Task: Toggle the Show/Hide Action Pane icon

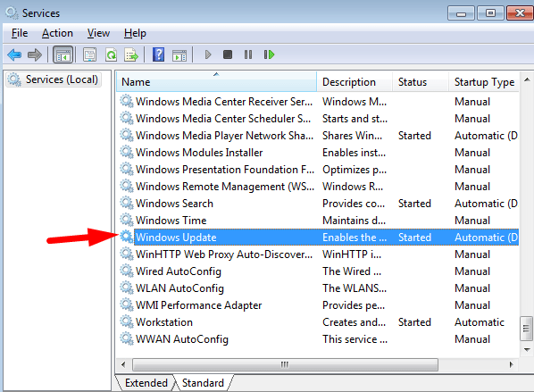Action: 179,54
